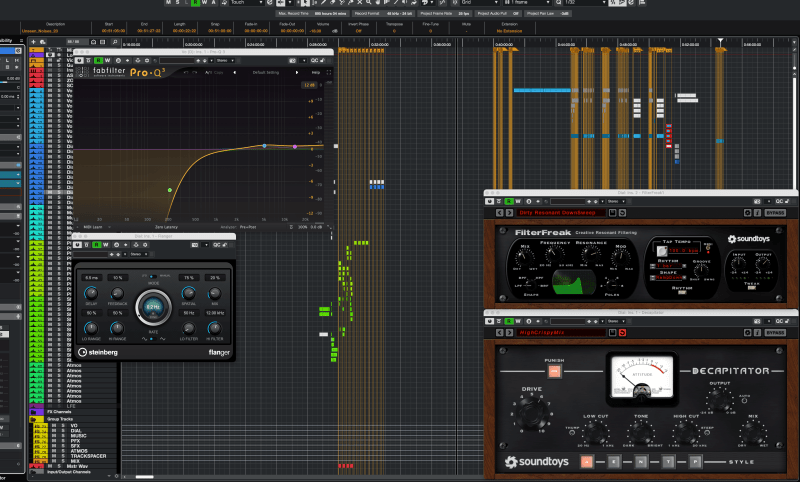Toggle the Steep switch in Decapitator
Viewport: 800px width, 482px height.
point(707,433)
